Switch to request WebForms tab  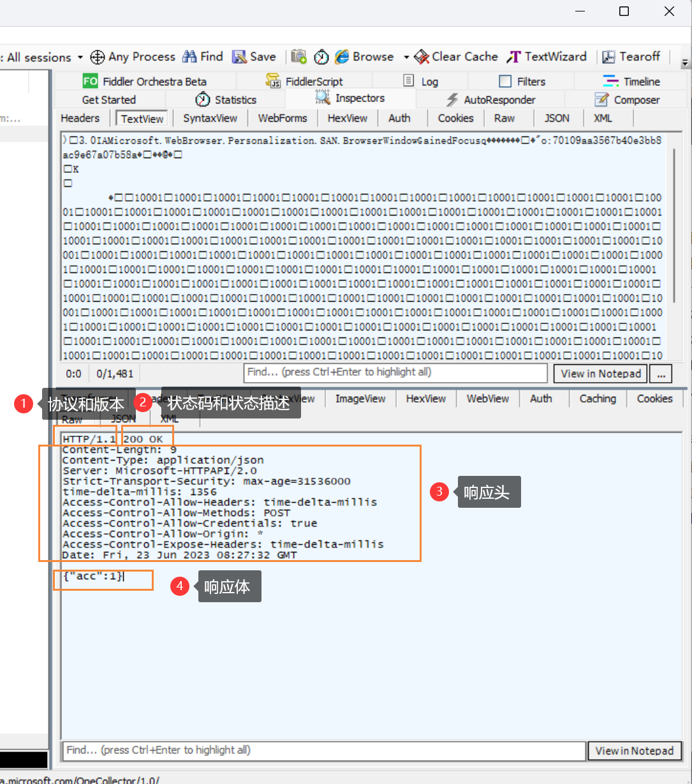(283, 118)
